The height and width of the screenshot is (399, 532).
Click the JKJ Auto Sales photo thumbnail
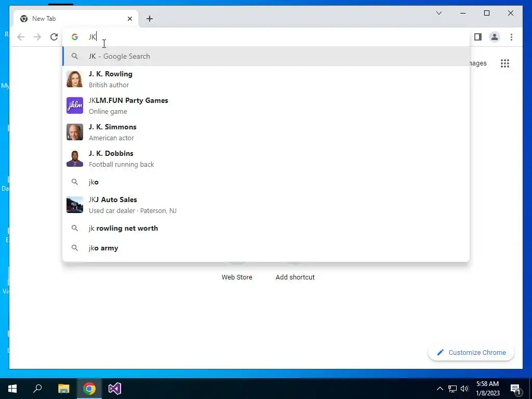click(x=75, y=205)
